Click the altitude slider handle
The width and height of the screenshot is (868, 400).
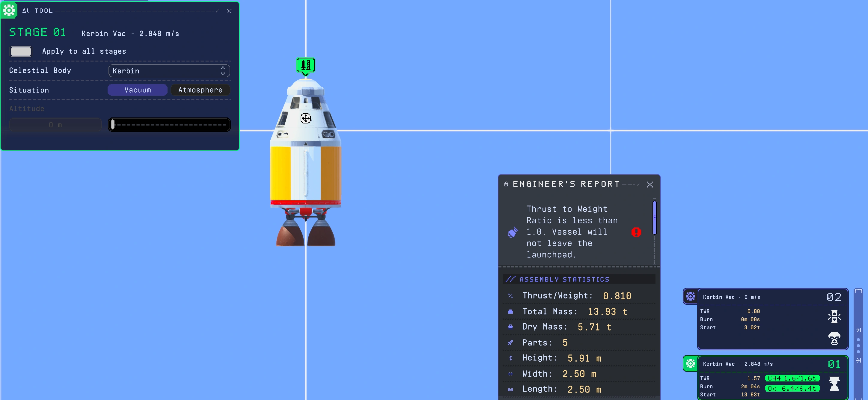coord(113,125)
